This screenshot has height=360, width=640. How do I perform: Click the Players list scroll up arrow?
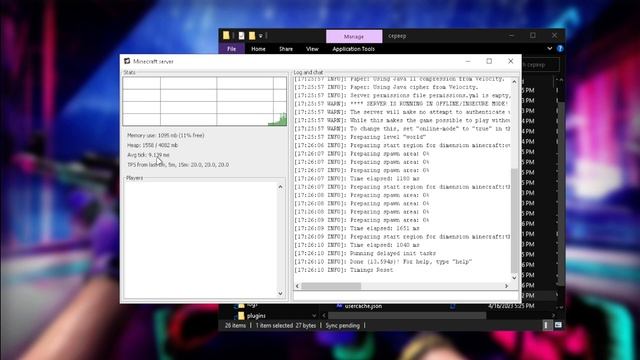click(x=280, y=187)
